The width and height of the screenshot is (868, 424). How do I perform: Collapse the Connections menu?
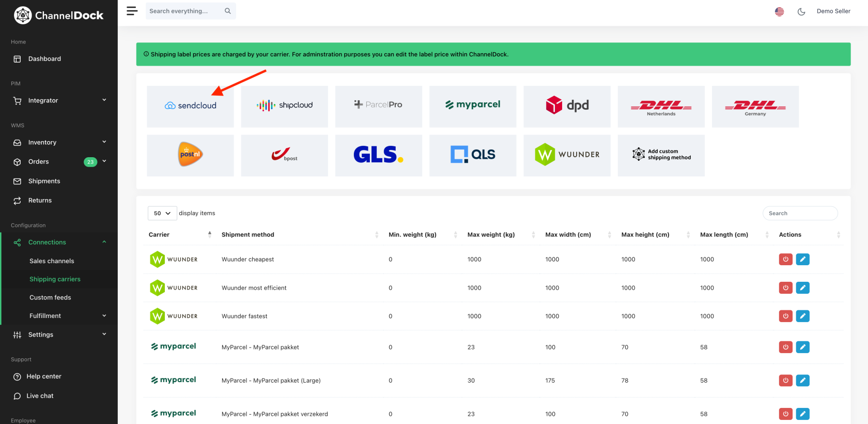pyautogui.click(x=59, y=242)
